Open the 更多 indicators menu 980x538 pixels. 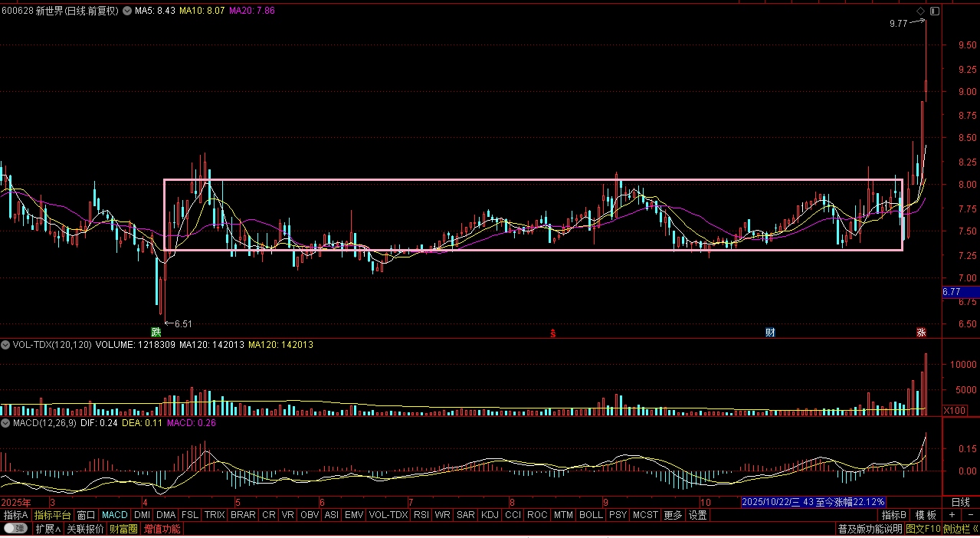click(x=673, y=515)
